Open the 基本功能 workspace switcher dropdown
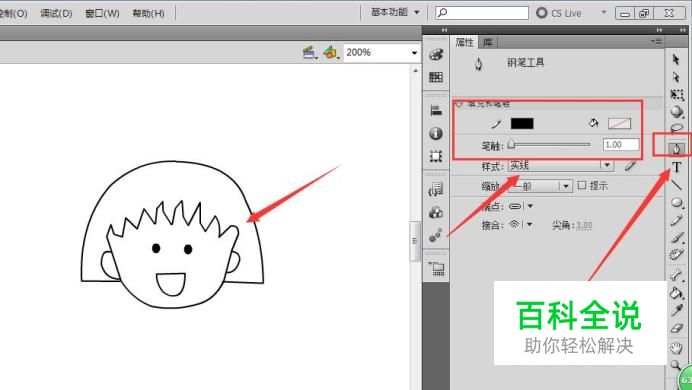Viewport: 692px width, 390px height. tap(395, 12)
